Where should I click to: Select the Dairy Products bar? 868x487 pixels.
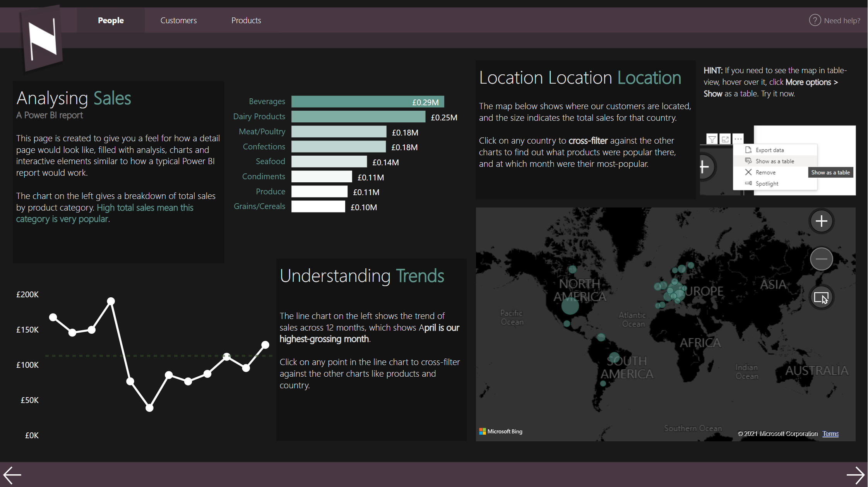(358, 117)
